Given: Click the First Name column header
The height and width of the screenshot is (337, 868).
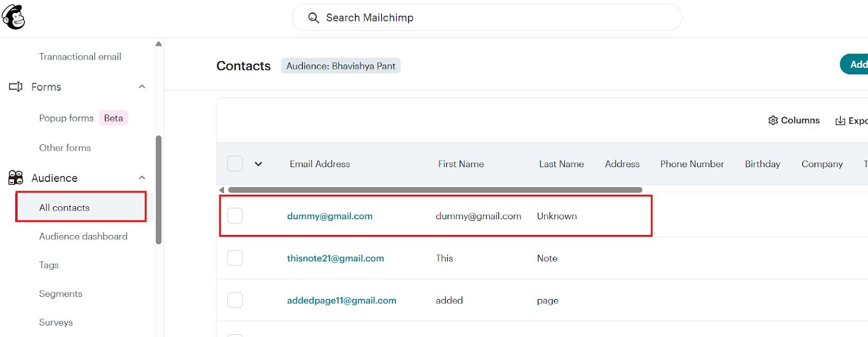Looking at the screenshot, I should pos(461,164).
